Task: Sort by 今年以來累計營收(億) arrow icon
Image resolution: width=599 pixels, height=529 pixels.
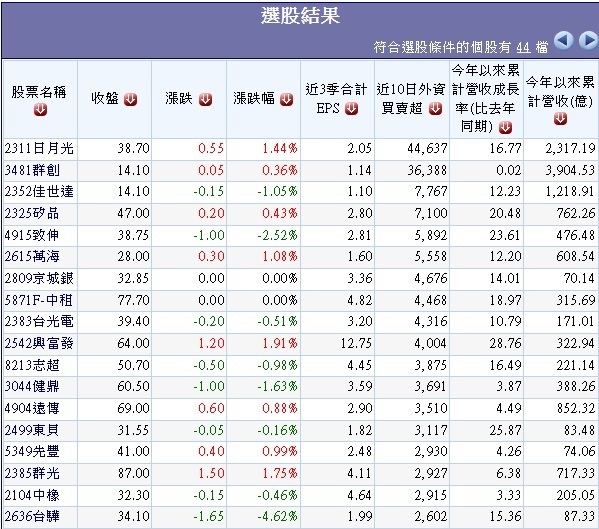Action: 560,119
